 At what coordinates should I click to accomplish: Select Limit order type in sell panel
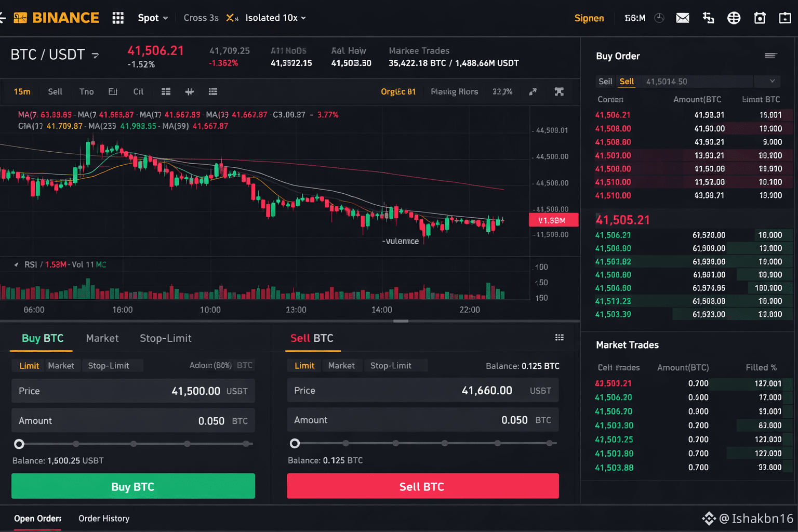click(x=304, y=366)
